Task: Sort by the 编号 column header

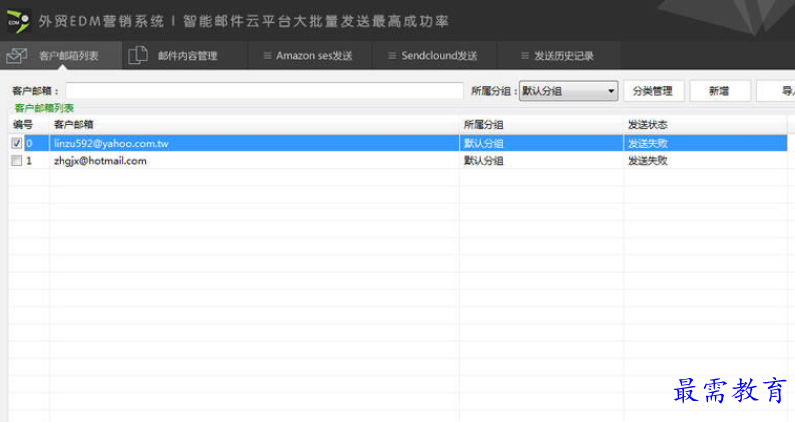Action: tap(29, 125)
